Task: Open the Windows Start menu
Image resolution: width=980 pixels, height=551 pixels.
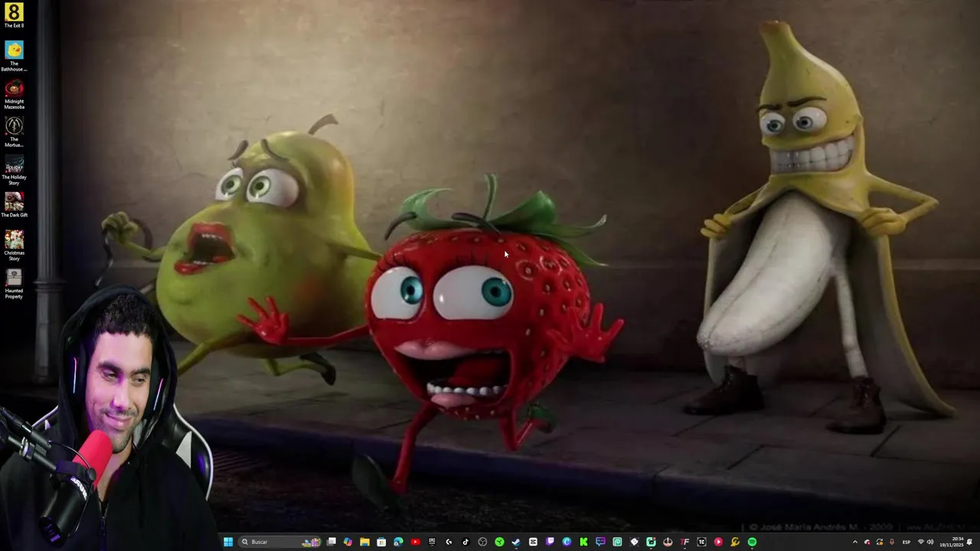Action: pos(228,542)
